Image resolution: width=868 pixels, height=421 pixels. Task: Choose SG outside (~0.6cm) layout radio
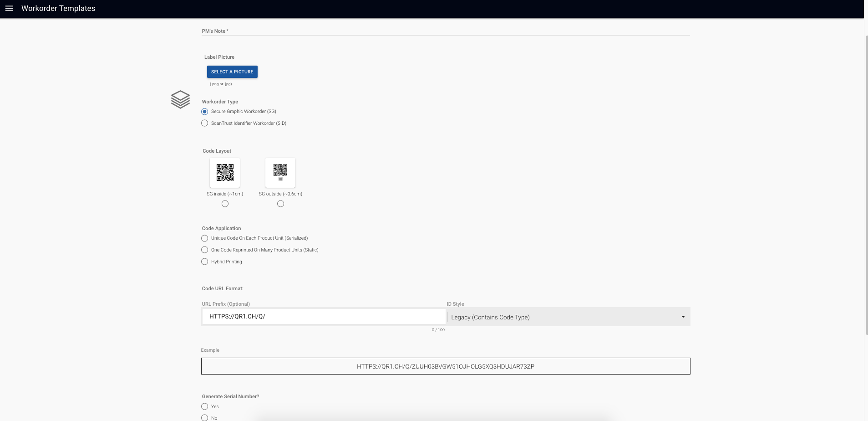tap(280, 204)
